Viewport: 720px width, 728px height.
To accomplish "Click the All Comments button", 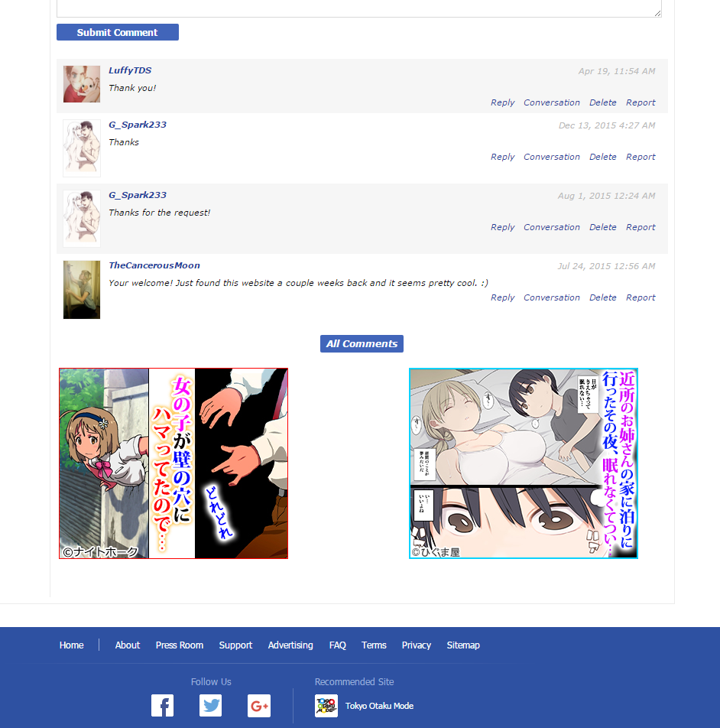I will tap(362, 343).
